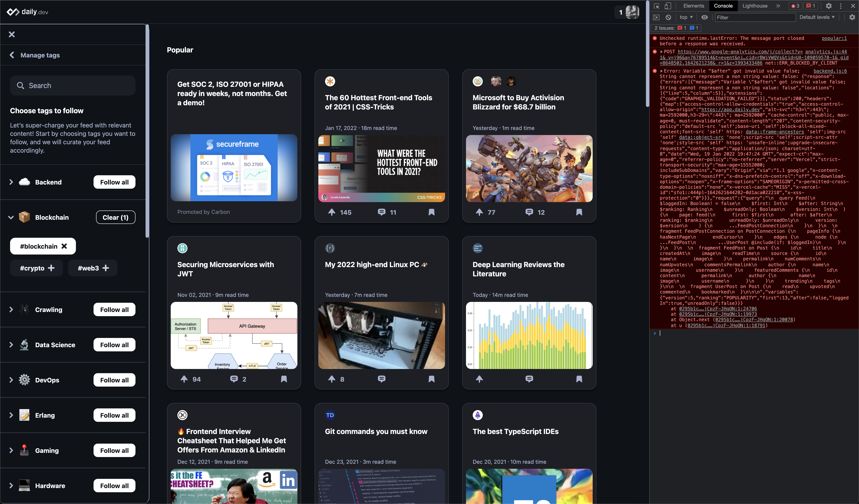Collapse the Blockchain tag category

(11, 217)
